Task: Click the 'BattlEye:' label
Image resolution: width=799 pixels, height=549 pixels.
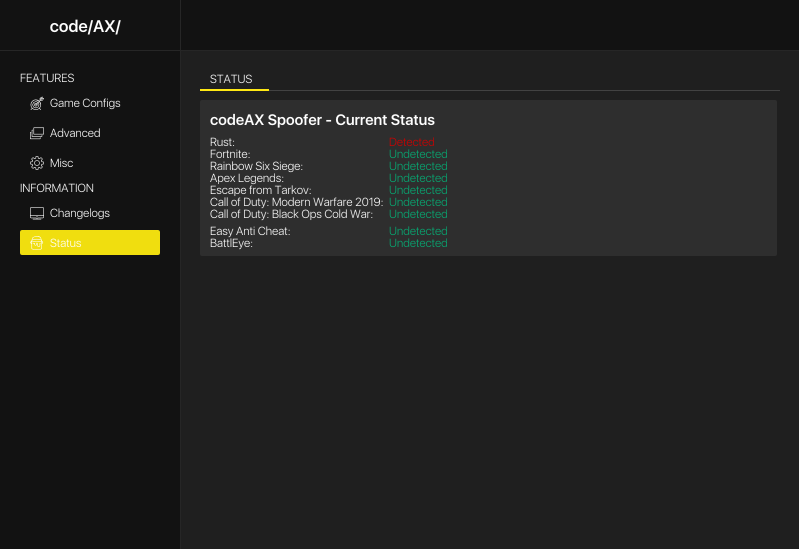Action: [231, 243]
